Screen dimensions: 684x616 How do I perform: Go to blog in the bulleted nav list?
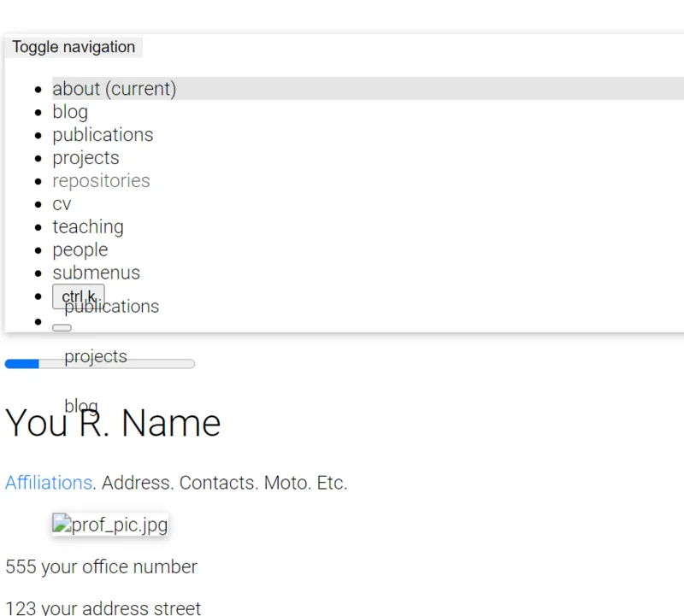pyautogui.click(x=70, y=112)
